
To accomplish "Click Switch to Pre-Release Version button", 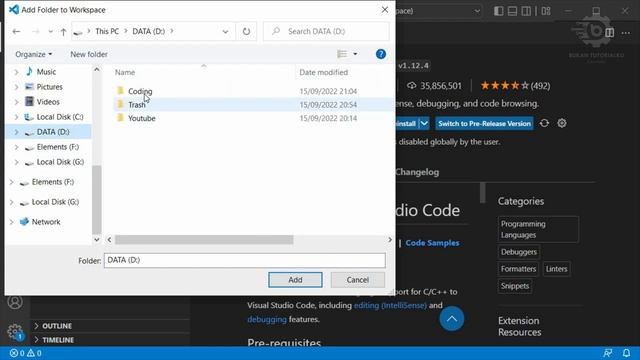I will [x=484, y=123].
